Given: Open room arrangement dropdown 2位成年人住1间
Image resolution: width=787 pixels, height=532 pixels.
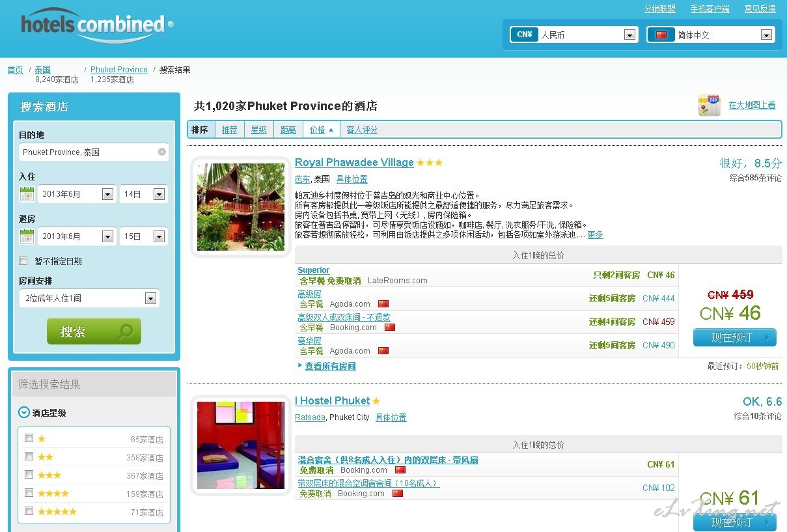Looking at the screenshot, I should point(89,298).
